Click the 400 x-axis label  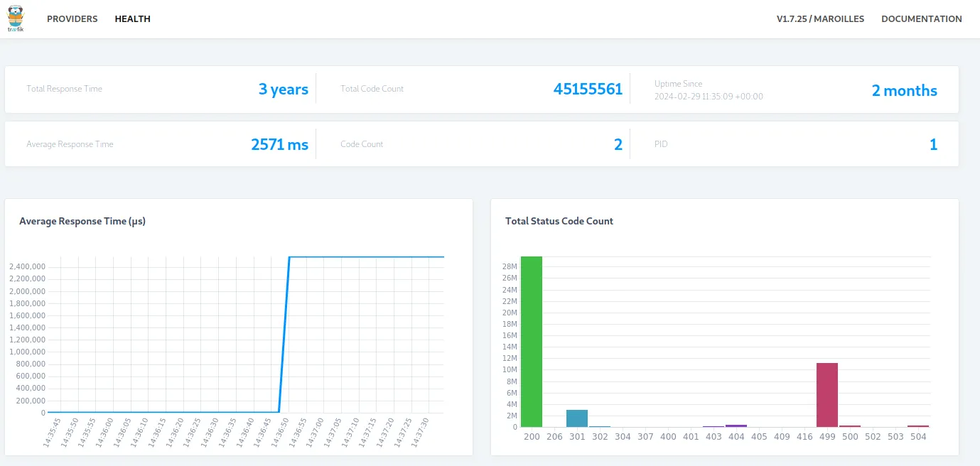click(668, 437)
